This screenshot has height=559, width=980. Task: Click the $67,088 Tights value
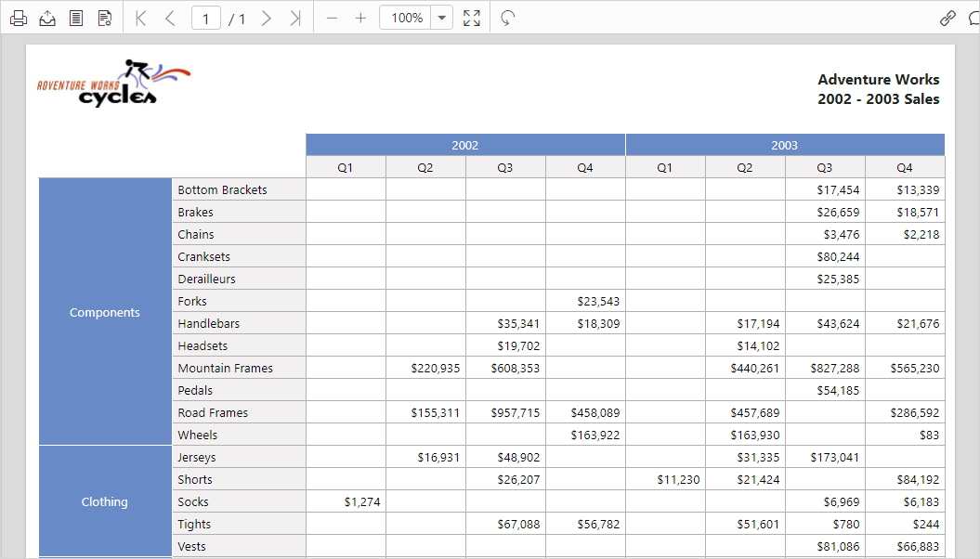tap(518, 524)
